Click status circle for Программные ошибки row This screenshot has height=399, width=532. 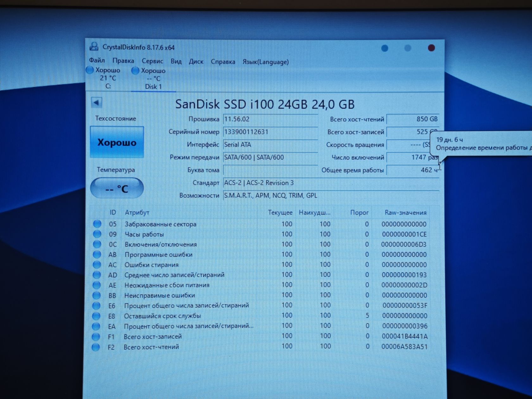click(x=97, y=254)
